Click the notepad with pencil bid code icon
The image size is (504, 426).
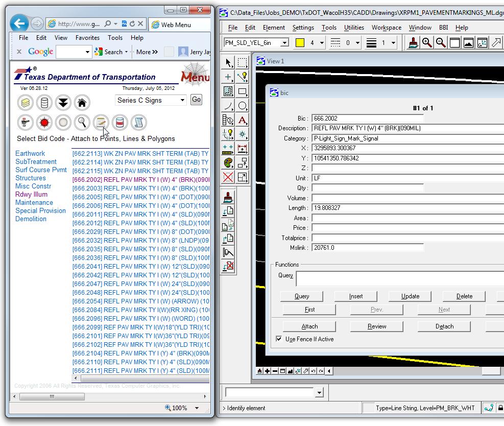click(x=101, y=123)
